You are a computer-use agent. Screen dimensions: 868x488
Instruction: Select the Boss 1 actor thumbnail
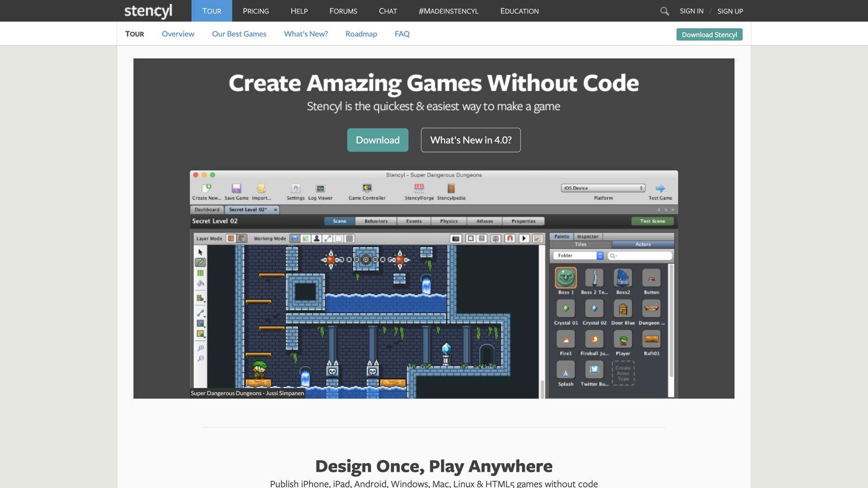click(566, 278)
